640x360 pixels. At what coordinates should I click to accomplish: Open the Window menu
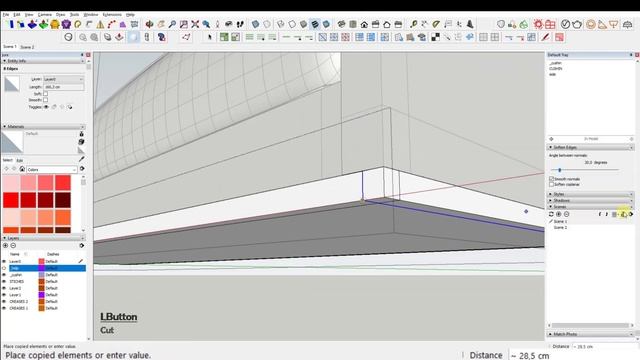pyautogui.click(x=91, y=15)
